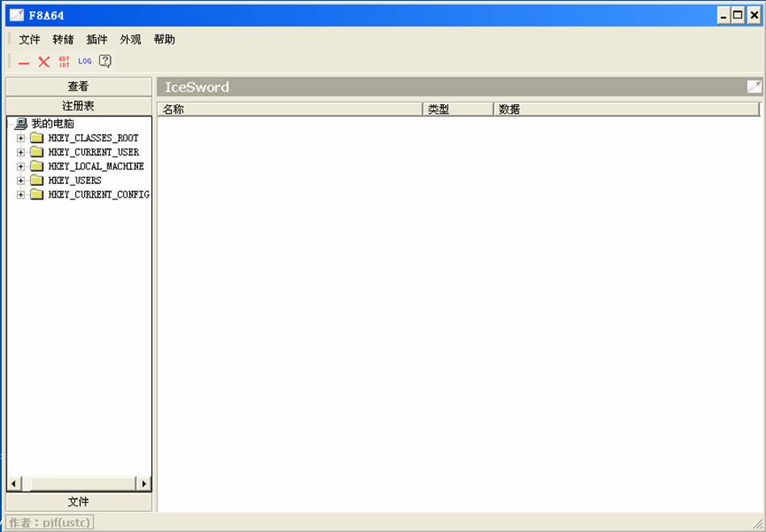Open the 帮助 menu
766x532 pixels.
click(x=164, y=40)
